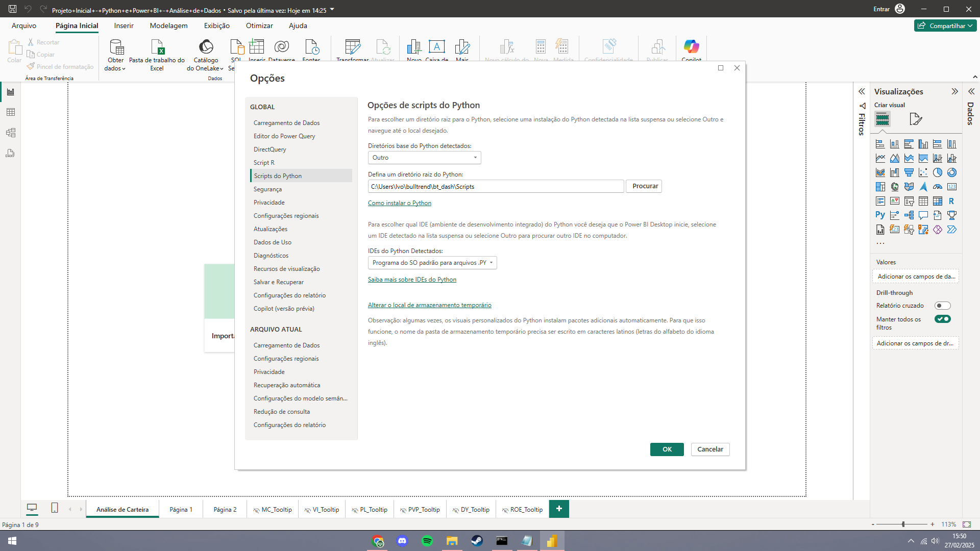The image size is (980, 551).
Task: Pick the funnel chart visual
Action: click(909, 172)
